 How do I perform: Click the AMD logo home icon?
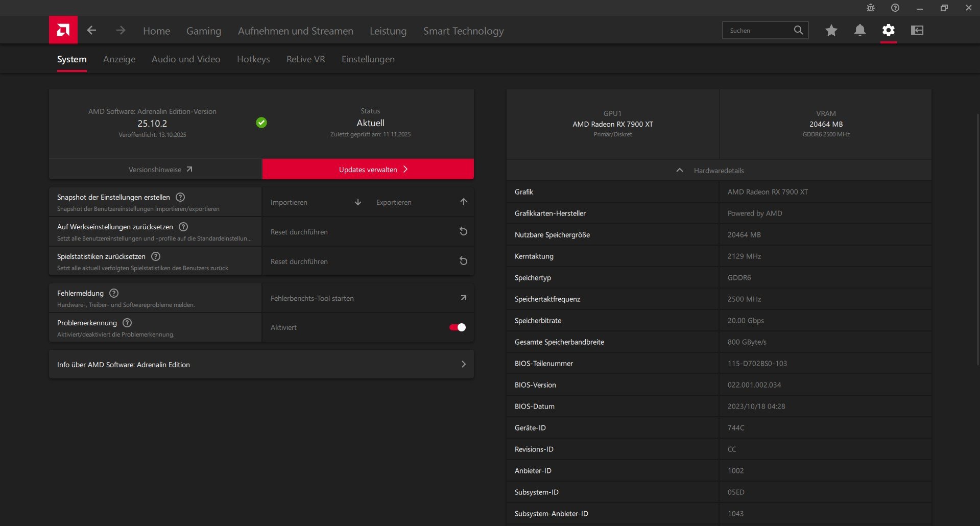[63, 30]
